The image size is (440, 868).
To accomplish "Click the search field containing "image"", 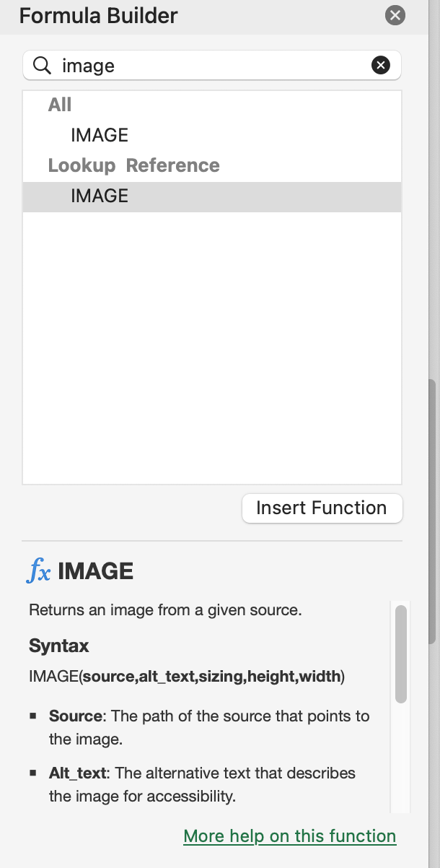I will point(212,66).
